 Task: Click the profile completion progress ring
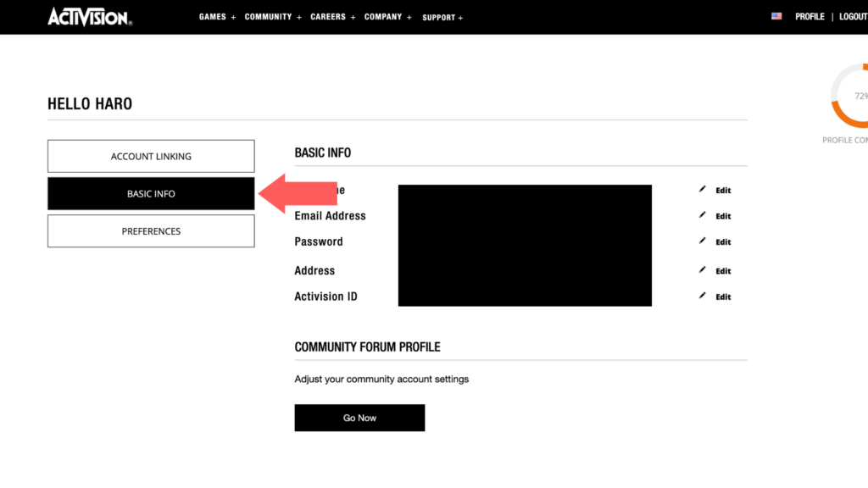[849, 96]
